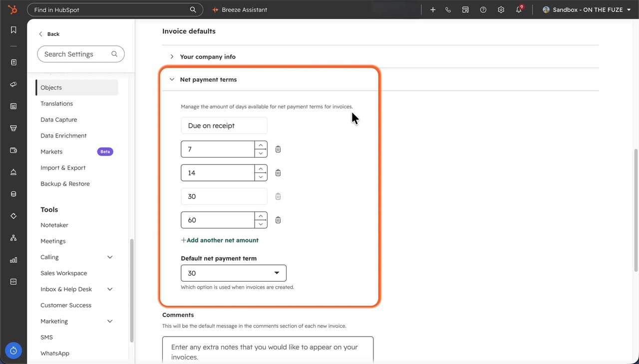Screen dimensions: 639x364
Task: Open Meetings tool settings
Action: (53, 241)
